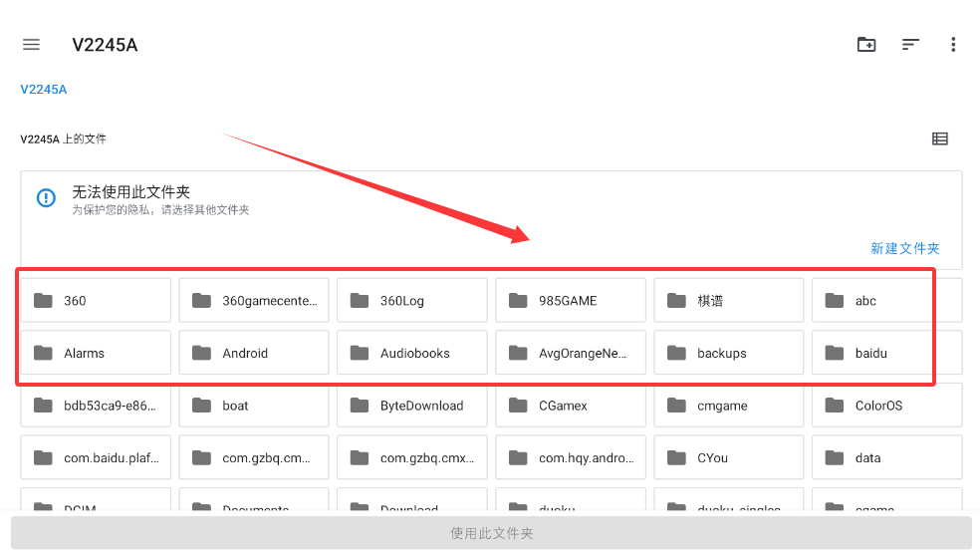Open the Audiobooks folder
This screenshot has width=980, height=553.
tap(412, 354)
